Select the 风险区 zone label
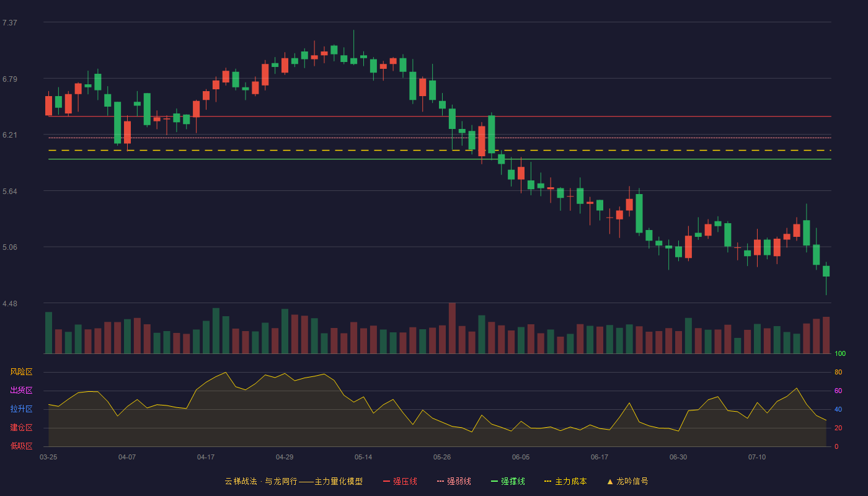Viewport: 868px width, 496px height. (21, 372)
